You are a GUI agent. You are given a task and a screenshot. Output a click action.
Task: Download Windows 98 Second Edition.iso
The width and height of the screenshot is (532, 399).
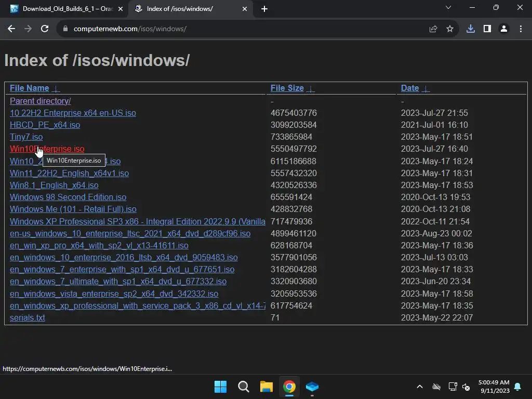pyautogui.click(x=68, y=197)
